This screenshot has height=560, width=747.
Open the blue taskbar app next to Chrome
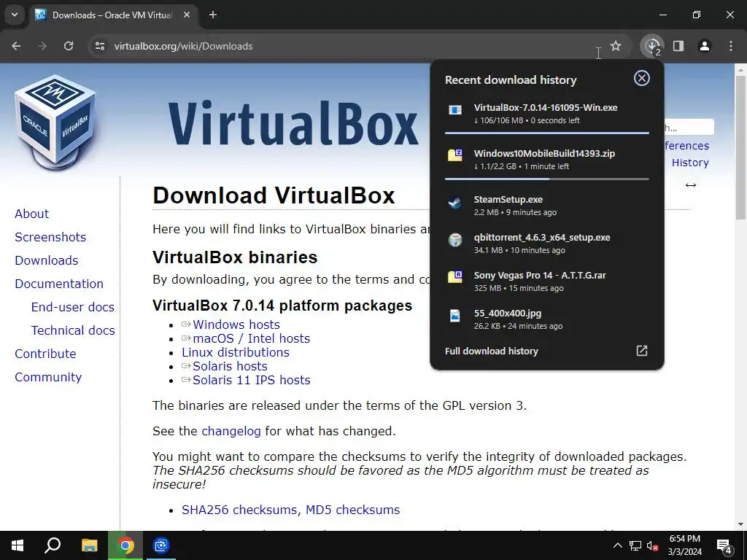tap(161, 545)
